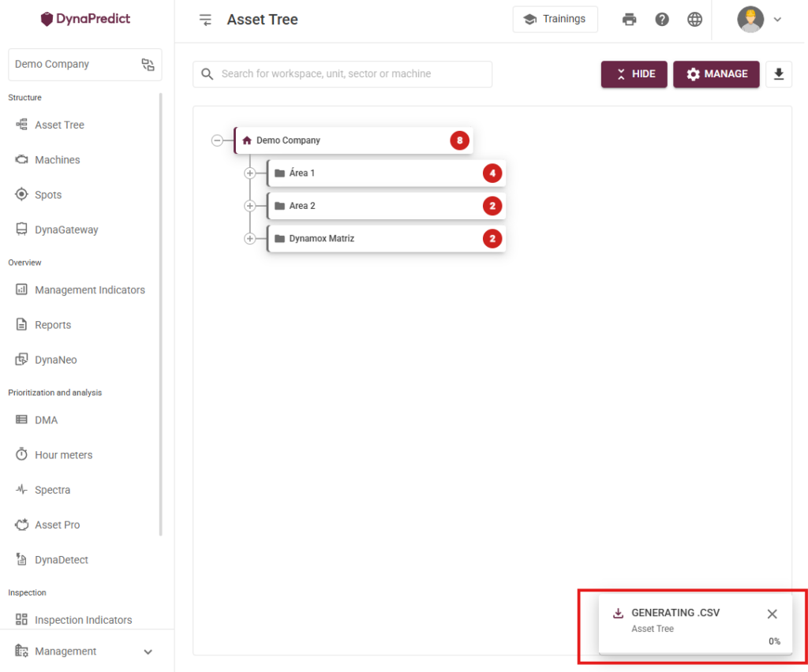Screen dimensions: 808x672
Task: Click the Hour meters stopwatch icon
Action: click(x=21, y=454)
